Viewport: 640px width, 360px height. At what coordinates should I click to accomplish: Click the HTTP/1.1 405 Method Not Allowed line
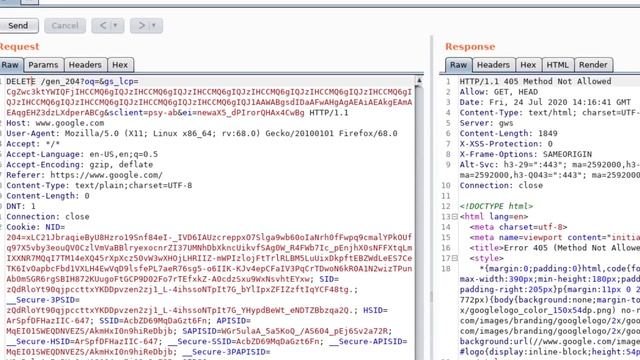click(x=536, y=82)
